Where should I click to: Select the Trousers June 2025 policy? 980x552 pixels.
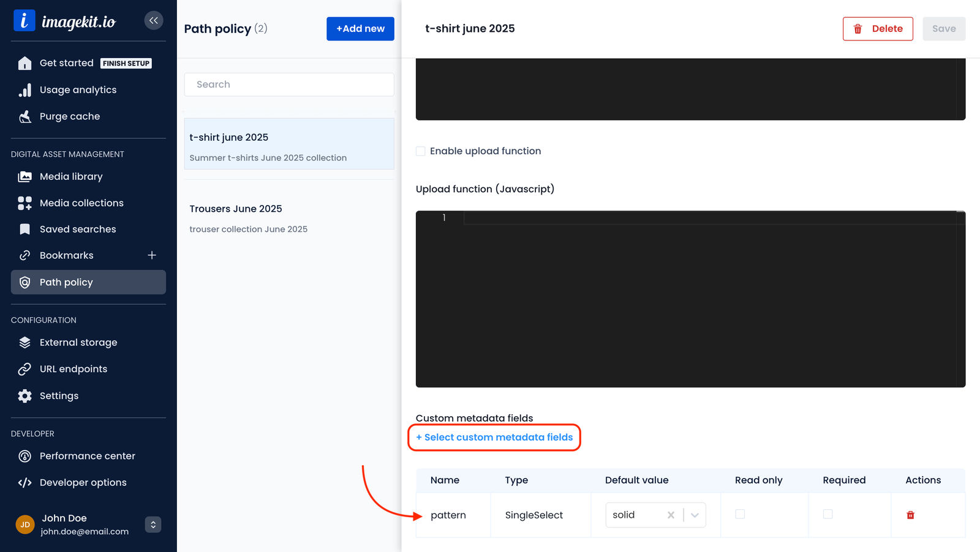(289, 218)
